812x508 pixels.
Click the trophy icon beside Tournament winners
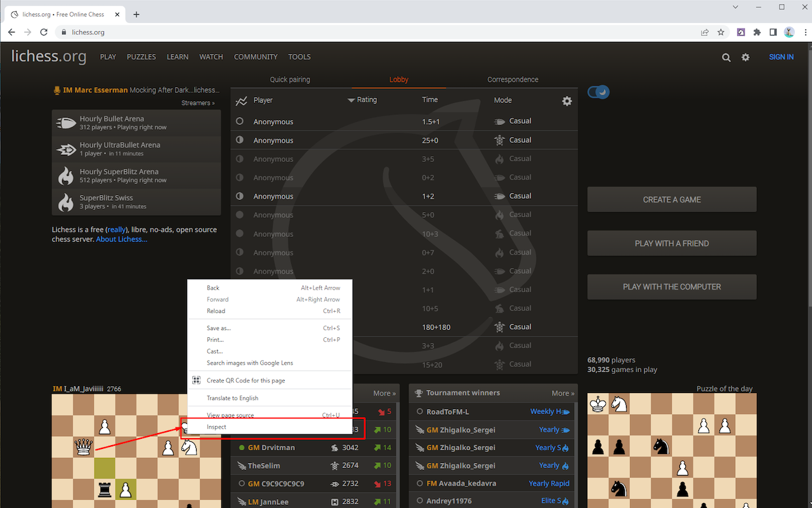(419, 393)
